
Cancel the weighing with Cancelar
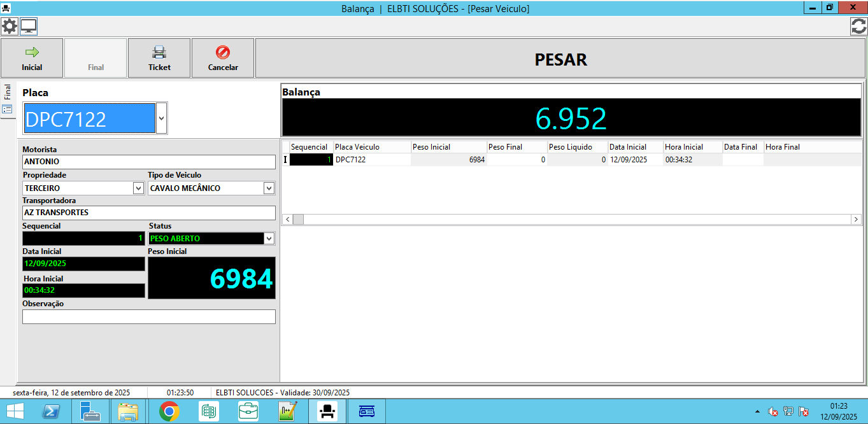(x=223, y=58)
